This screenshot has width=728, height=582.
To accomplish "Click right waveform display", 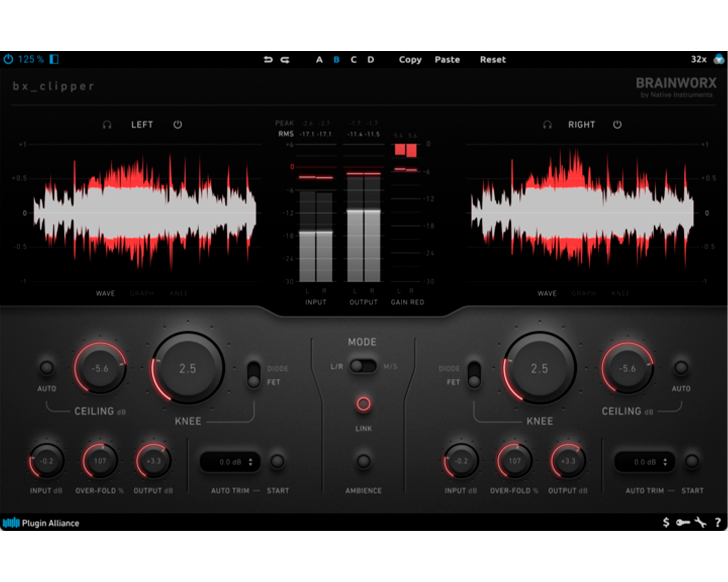I will 582,213.
